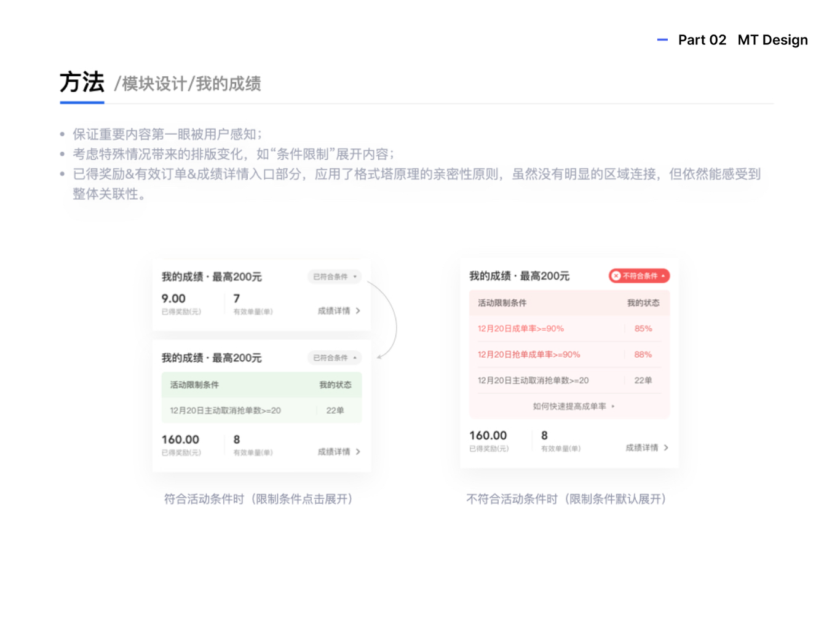This screenshot has height=630, width=840.
Task: Click the chevron after 成绩详情 under green table
Action: [358, 452]
